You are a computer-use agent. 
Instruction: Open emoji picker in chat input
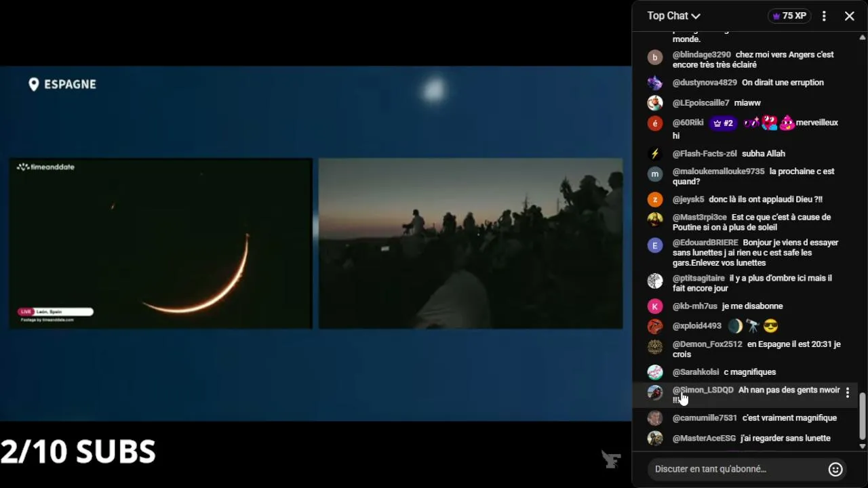(835, 469)
